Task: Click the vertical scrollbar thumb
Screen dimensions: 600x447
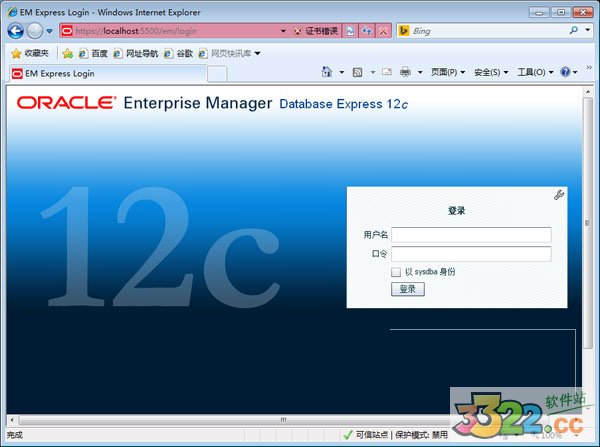Action: (588, 223)
